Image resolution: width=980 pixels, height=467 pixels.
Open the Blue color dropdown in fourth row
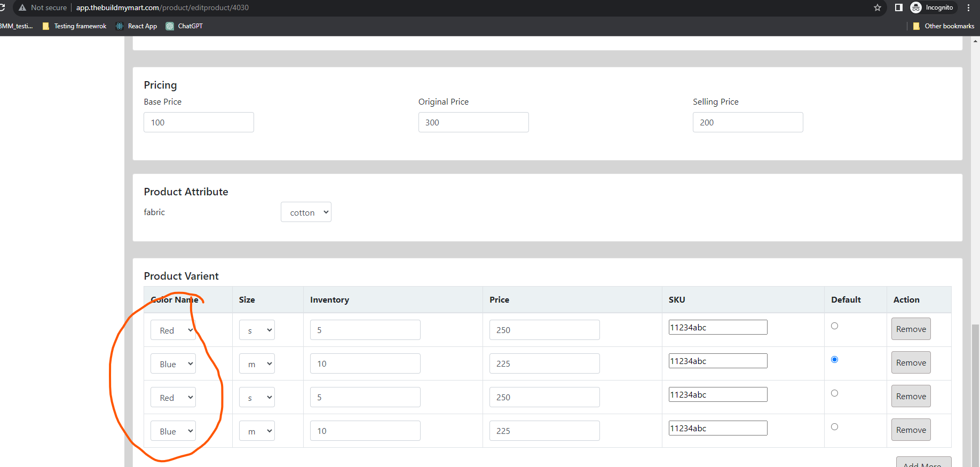point(173,431)
